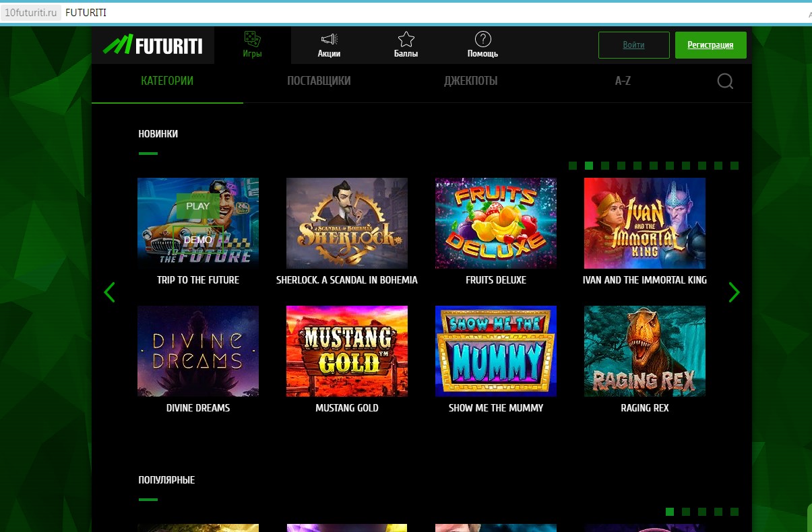The width and height of the screenshot is (812, 532).
Task: Open the Fruits Deluxe thumbnail
Action: click(496, 224)
